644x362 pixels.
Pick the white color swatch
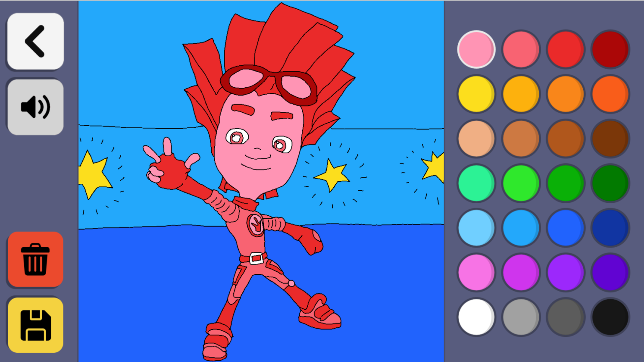coord(476,317)
